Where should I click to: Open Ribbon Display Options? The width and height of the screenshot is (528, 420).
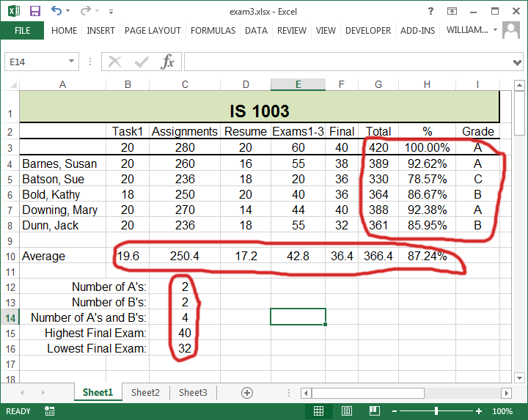coord(452,11)
